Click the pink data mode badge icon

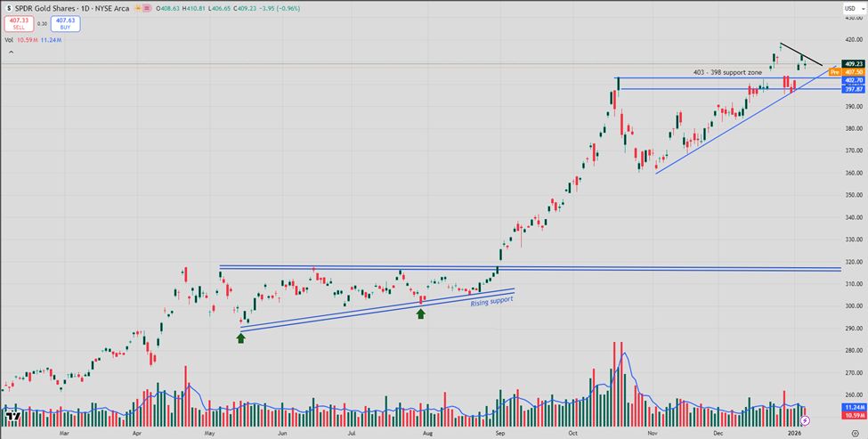pyautogui.click(x=147, y=7)
